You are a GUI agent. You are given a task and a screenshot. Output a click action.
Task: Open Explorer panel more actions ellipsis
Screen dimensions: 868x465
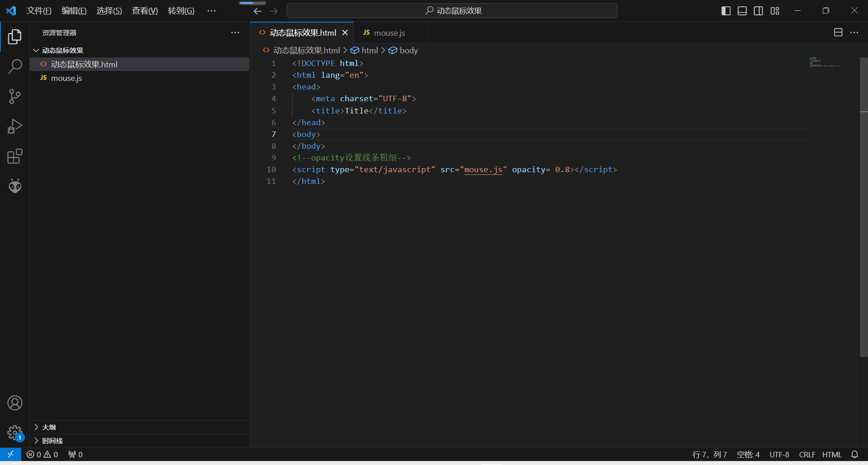235,33
